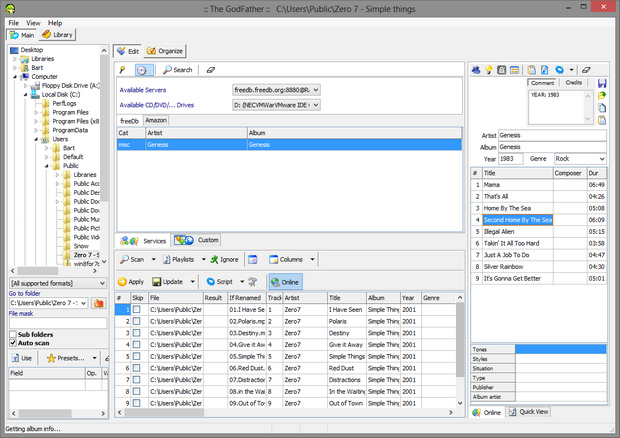Screen dimensions: 620x438
Task: Click the Online toggle button with globe icon
Action: pyautogui.click(x=285, y=282)
